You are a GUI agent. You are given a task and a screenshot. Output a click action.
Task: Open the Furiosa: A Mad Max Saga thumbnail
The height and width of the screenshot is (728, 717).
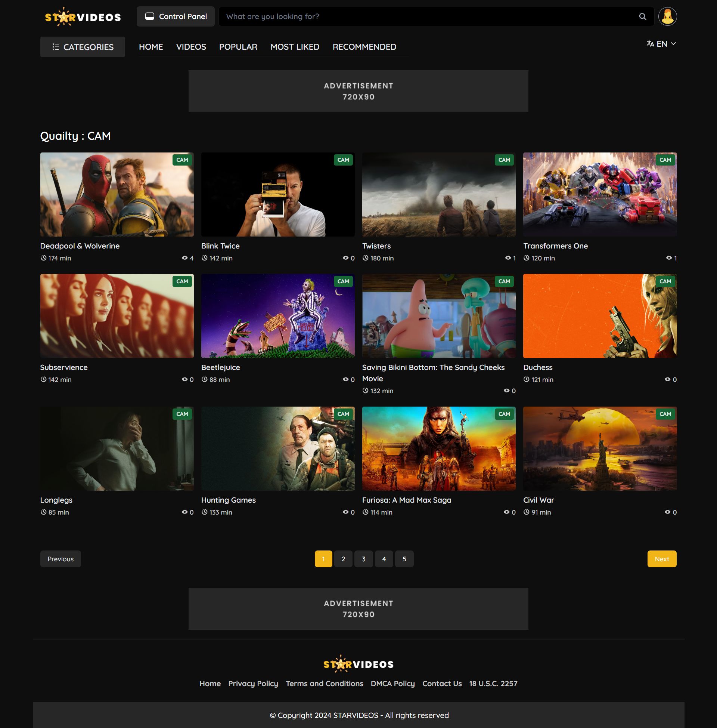(x=439, y=448)
